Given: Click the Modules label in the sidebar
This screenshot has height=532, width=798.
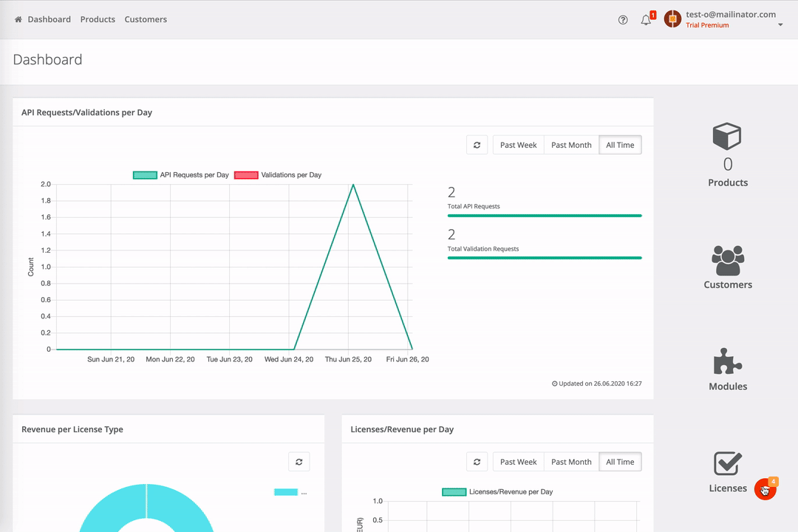Looking at the screenshot, I should pyautogui.click(x=728, y=386).
